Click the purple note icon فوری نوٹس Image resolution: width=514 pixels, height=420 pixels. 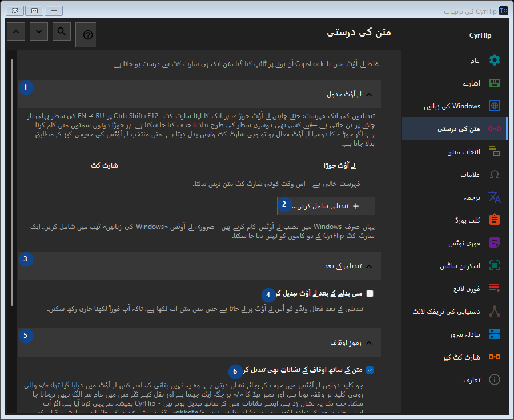coord(495,243)
